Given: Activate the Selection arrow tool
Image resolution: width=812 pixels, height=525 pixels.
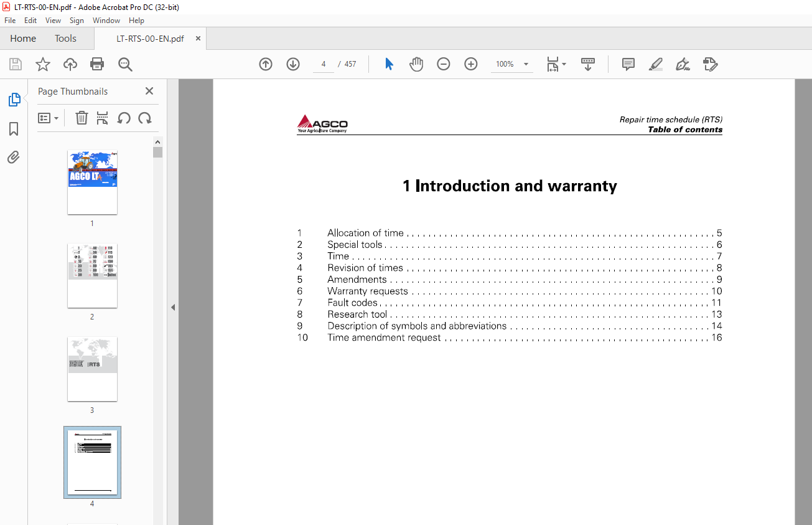Looking at the screenshot, I should pyautogui.click(x=389, y=64).
